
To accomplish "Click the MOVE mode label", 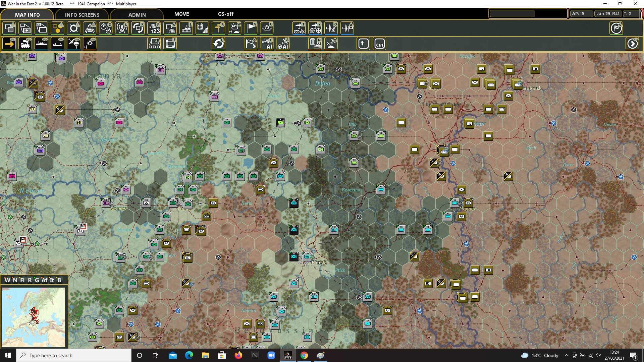I will click(181, 14).
